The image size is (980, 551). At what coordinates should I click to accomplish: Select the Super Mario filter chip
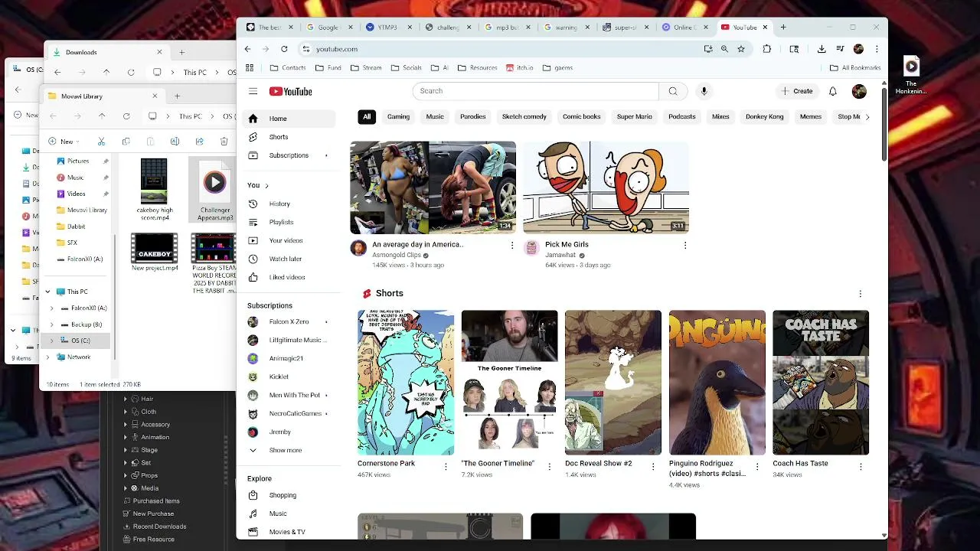point(635,117)
